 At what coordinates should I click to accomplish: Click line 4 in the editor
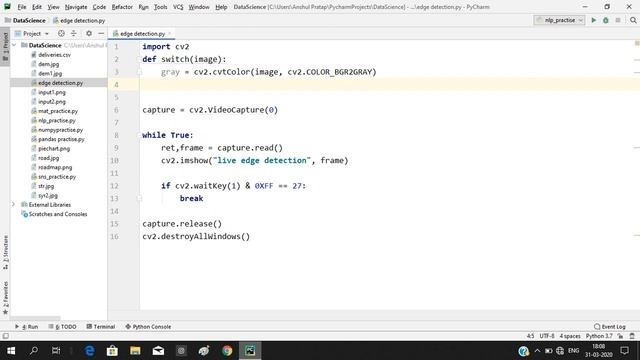click(x=388, y=84)
